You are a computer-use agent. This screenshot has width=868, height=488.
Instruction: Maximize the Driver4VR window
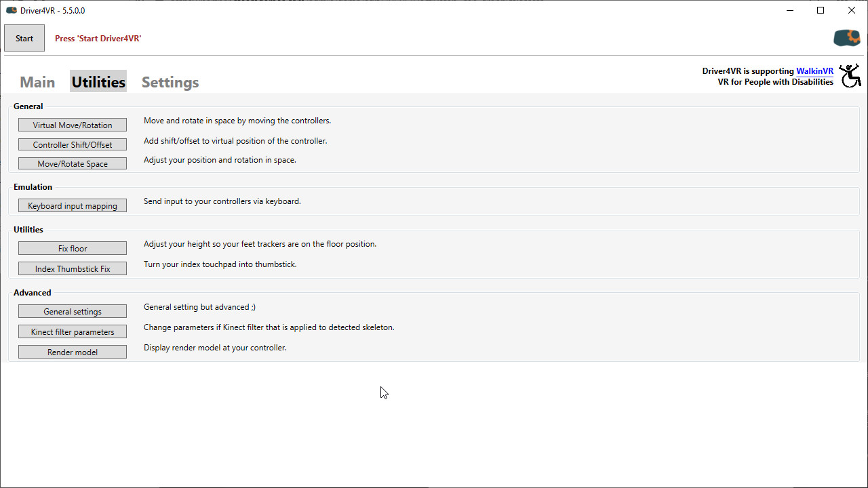coord(821,11)
